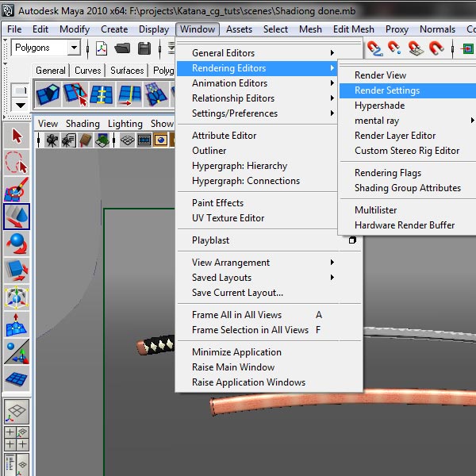Click the New Scene icon

click(x=102, y=48)
